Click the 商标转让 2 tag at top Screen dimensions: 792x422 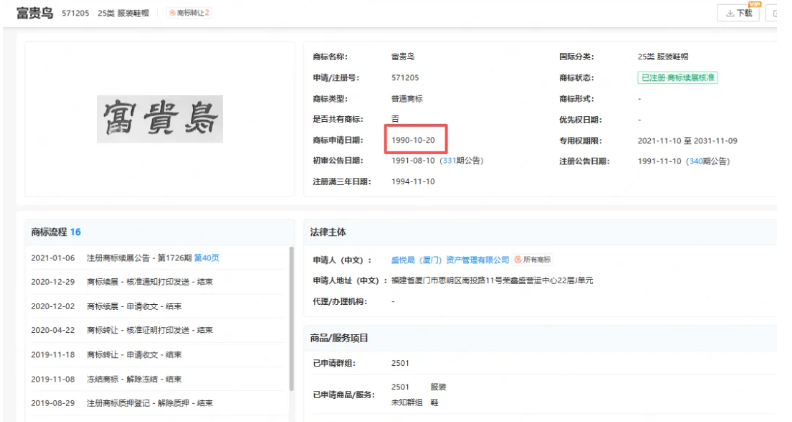[x=189, y=13]
